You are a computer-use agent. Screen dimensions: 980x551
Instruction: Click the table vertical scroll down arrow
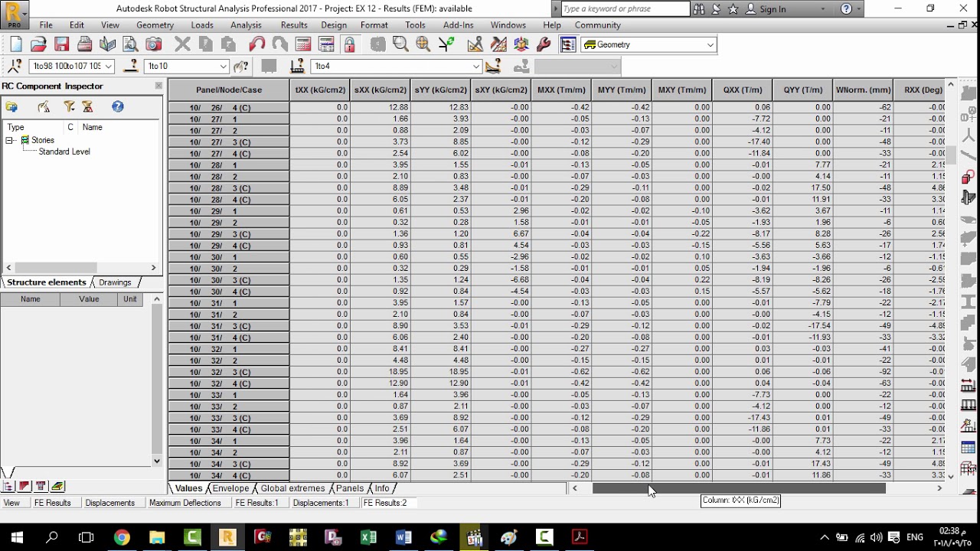951,476
